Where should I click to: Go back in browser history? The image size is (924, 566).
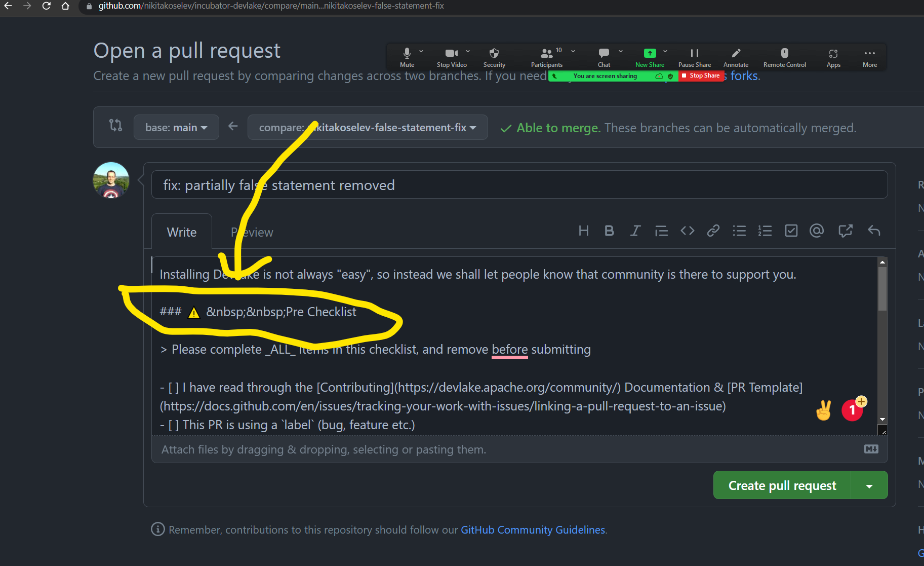pyautogui.click(x=8, y=6)
